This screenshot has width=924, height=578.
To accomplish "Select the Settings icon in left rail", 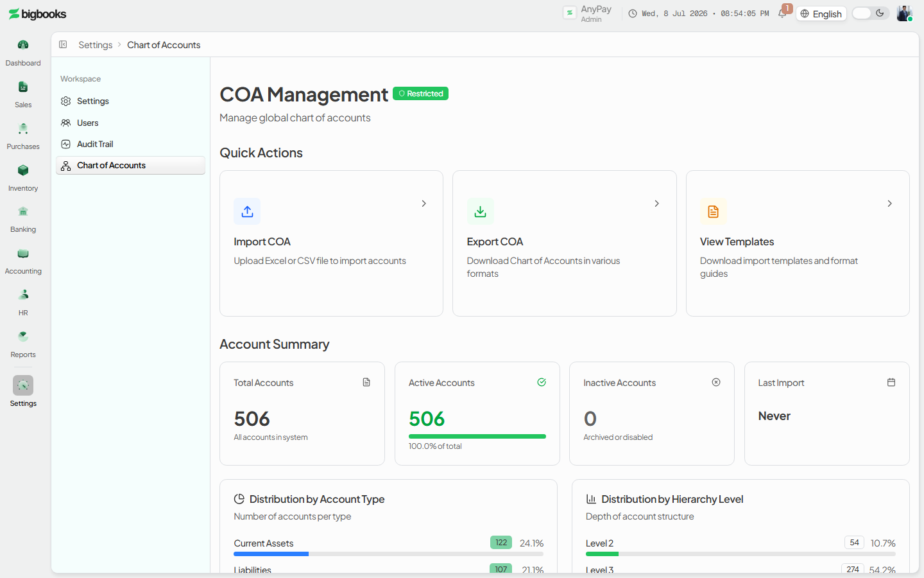I will point(23,385).
